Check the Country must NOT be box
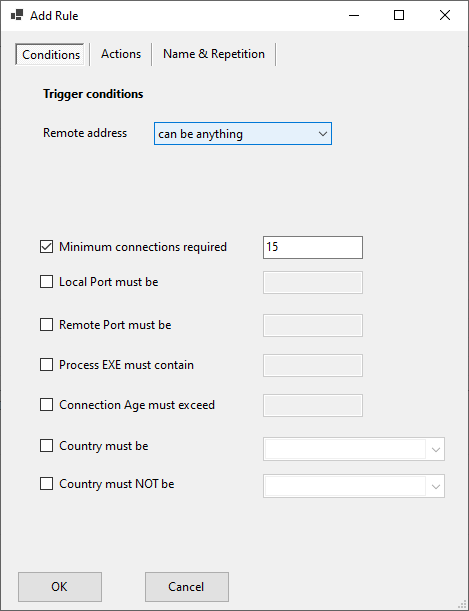Viewport: 469px width, 611px height. pyautogui.click(x=46, y=484)
